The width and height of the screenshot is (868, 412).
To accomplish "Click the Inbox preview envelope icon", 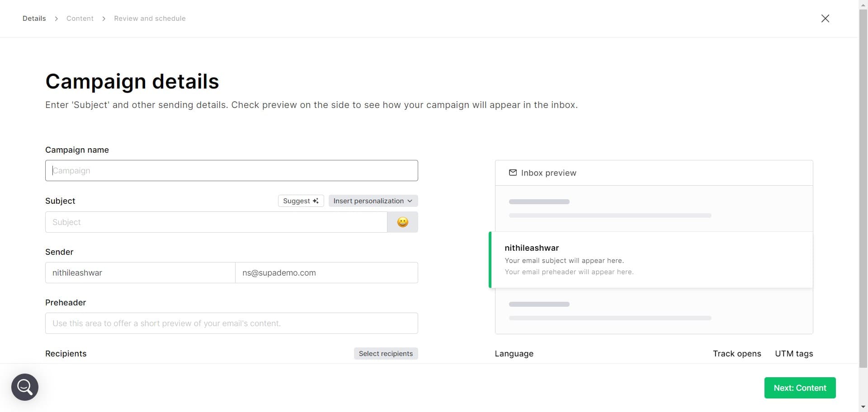I will [513, 173].
